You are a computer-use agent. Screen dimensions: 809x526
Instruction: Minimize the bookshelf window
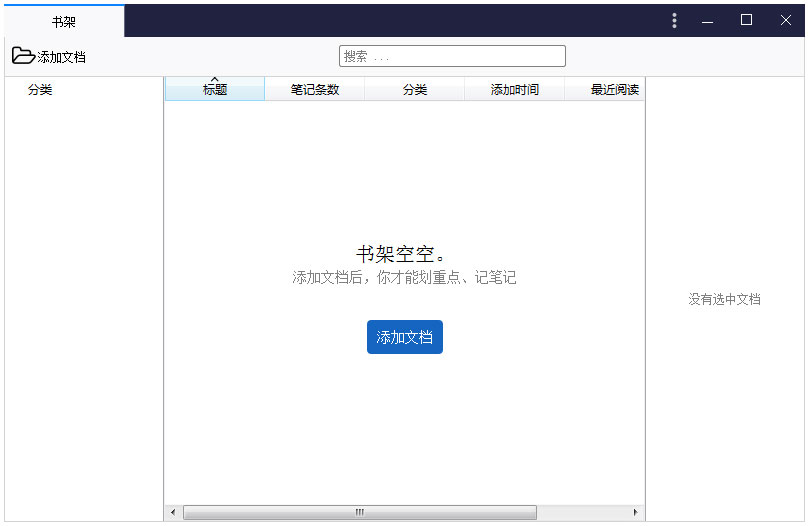tap(708, 20)
